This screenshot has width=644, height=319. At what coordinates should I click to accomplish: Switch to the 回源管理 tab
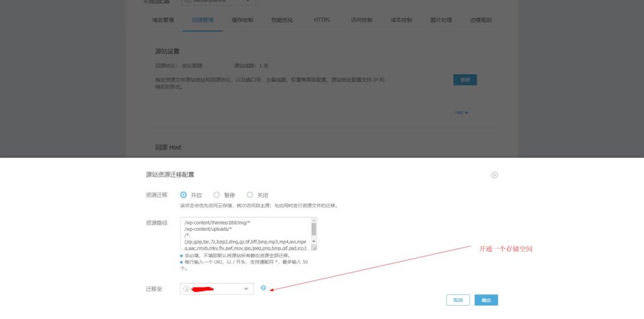tap(203, 20)
